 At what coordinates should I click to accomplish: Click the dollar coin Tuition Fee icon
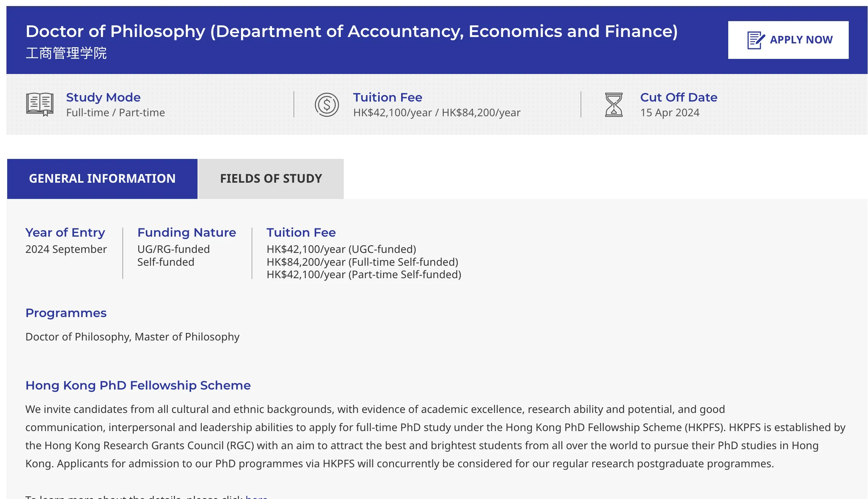(x=327, y=105)
